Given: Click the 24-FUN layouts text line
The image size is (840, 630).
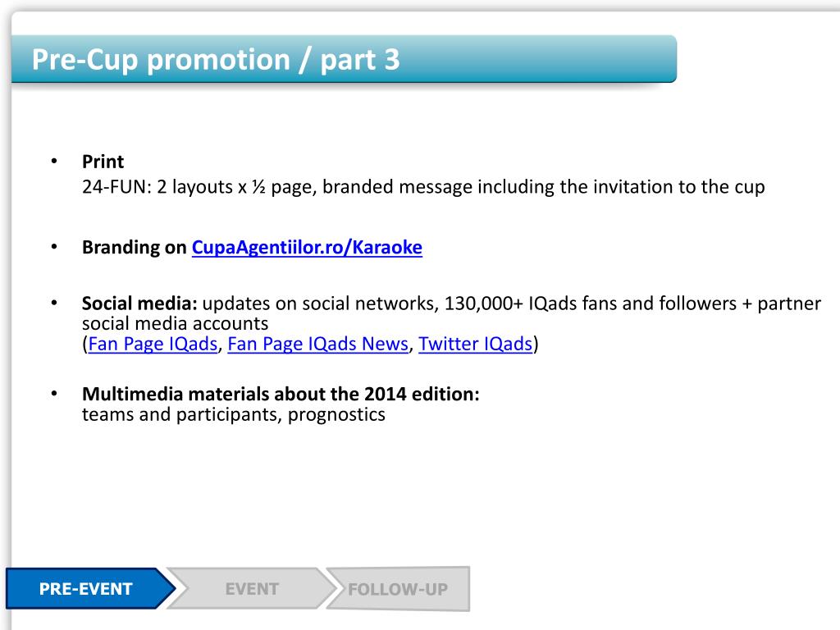Looking at the screenshot, I should [423, 187].
